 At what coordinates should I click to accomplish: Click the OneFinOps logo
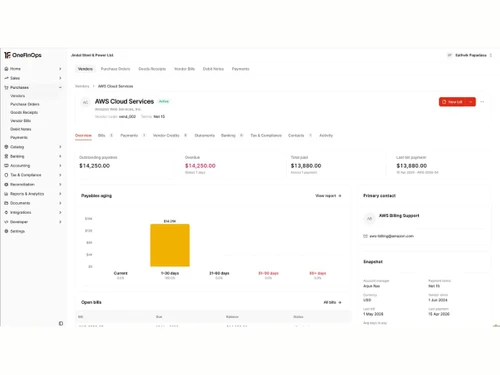[x=23, y=55]
